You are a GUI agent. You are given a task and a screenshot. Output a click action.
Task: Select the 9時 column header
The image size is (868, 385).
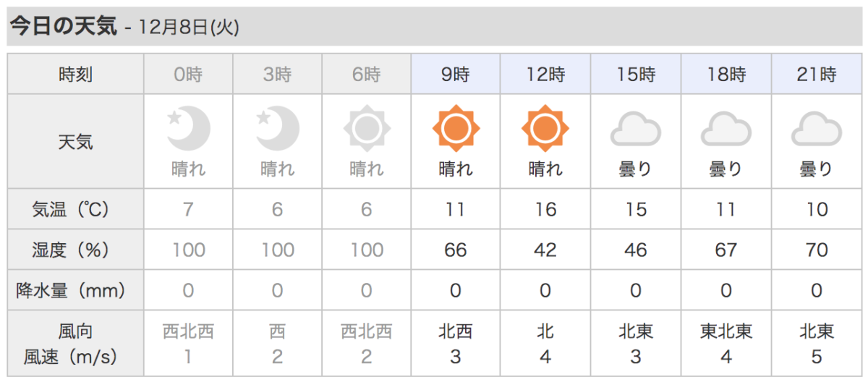456,74
